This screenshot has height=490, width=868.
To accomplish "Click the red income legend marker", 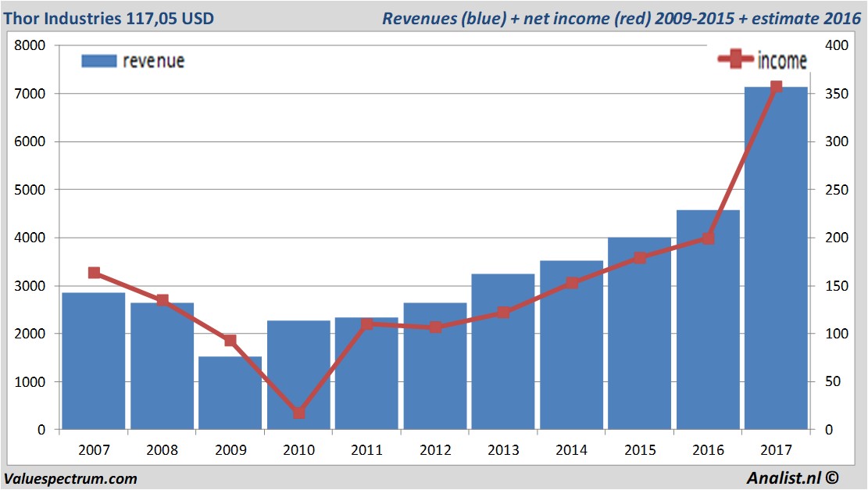I will [736, 59].
